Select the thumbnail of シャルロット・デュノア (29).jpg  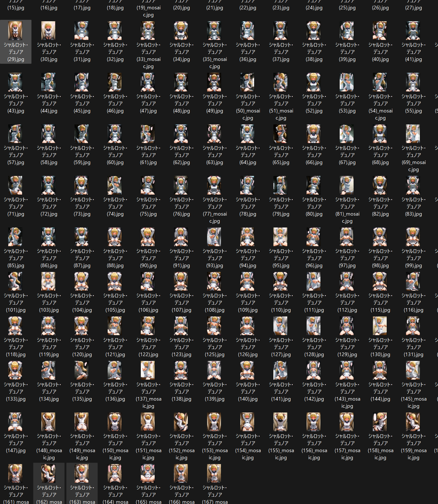coord(15,31)
